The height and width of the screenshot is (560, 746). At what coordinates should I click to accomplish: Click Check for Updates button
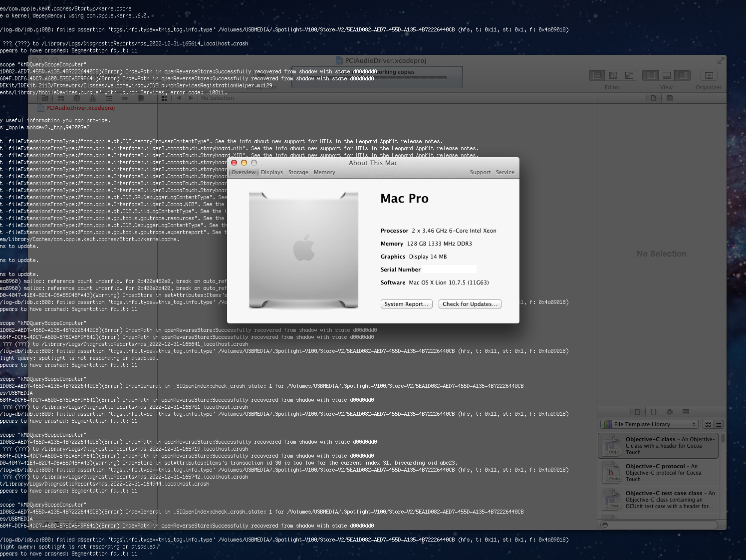point(470,304)
